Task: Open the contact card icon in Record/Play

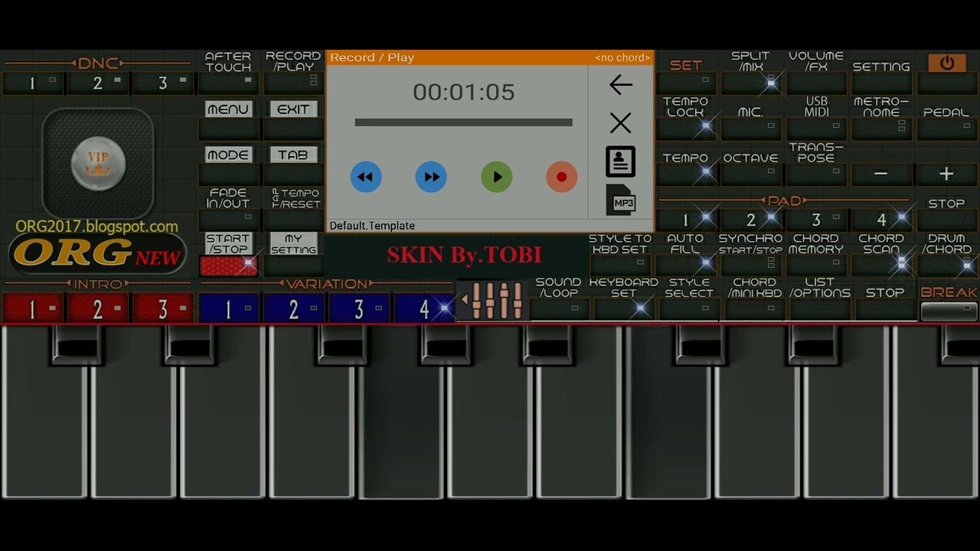Action: pos(621,161)
